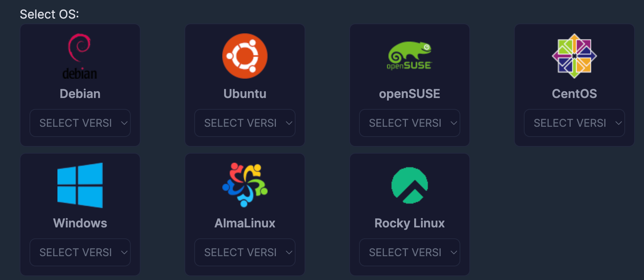Click the Debian swirl logo
This screenshot has width=644, height=280.
click(80, 56)
